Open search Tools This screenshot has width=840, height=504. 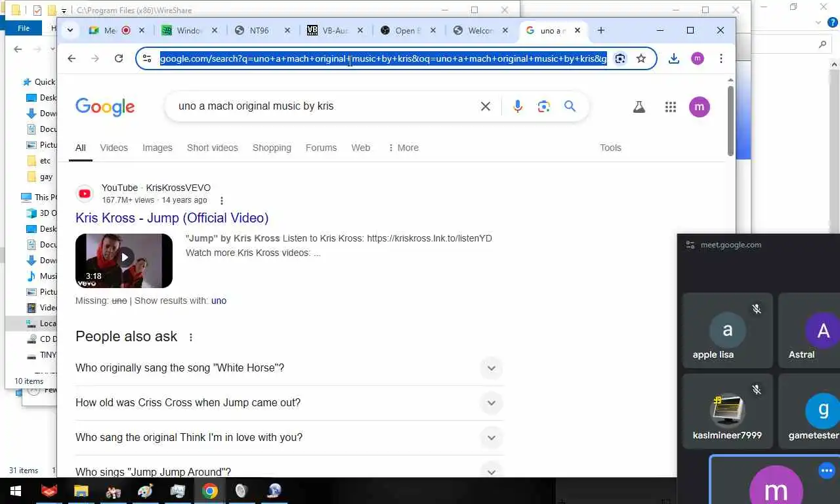pyautogui.click(x=610, y=148)
